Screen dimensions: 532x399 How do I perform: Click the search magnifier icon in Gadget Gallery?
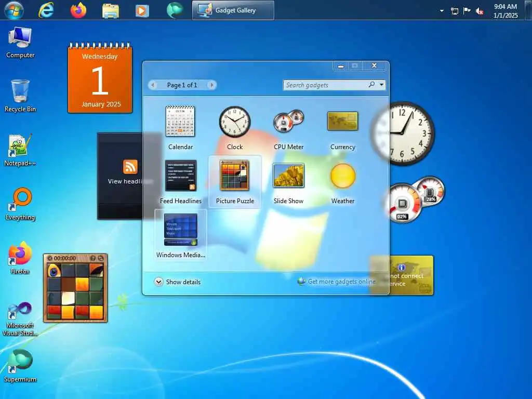[372, 85]
